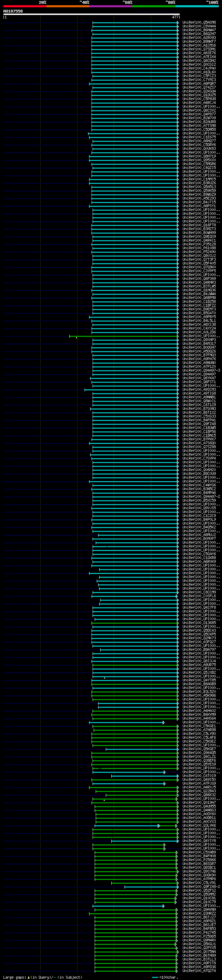Click hit label UniRef100_C5FCZ3
Image resolution: width=222 pixels, height=980 pixels.
coord(199,76)
